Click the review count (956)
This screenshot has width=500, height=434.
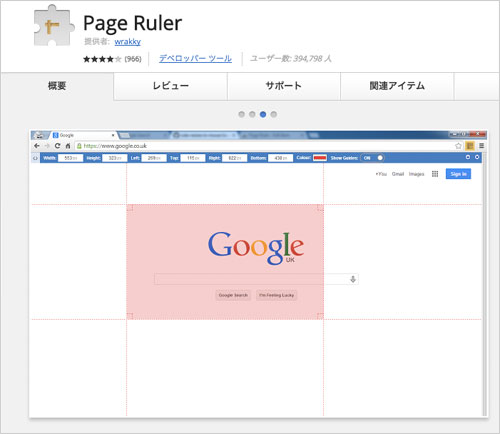pos(133,59)
